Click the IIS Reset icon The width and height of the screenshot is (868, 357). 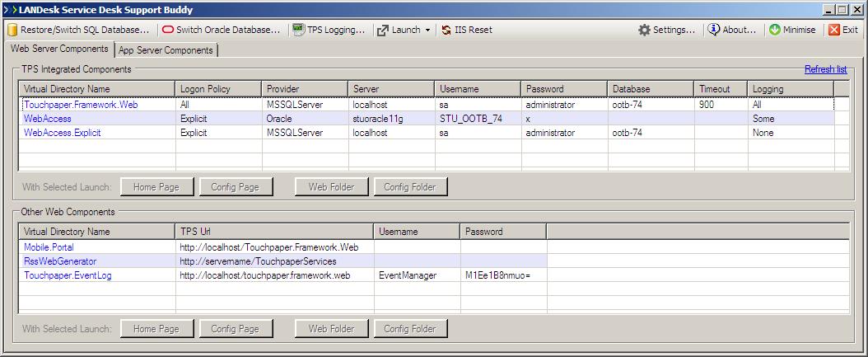click(446, 30)
